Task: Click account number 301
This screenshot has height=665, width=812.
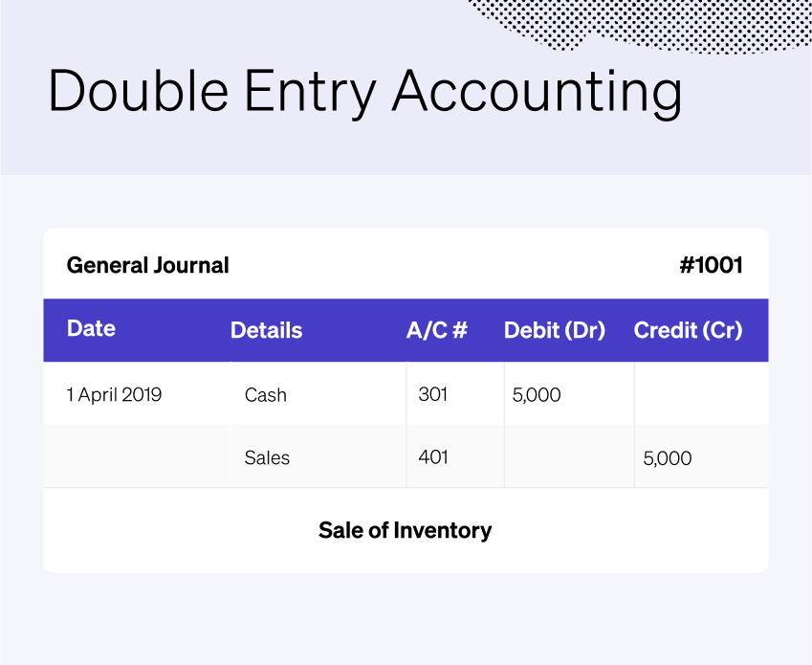Action: point(432,393)
